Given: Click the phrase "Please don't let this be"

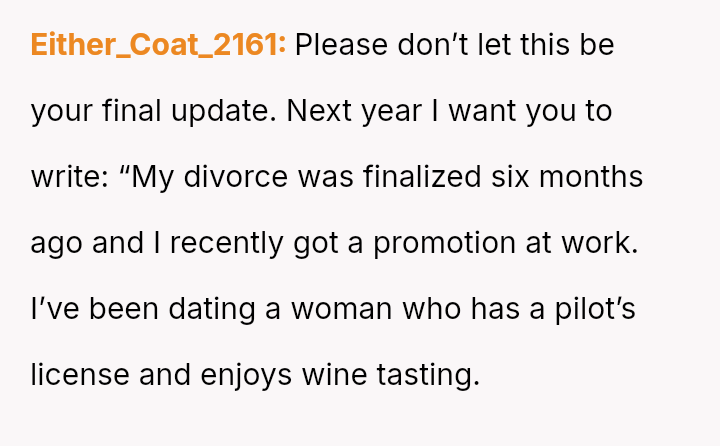Looking at the screenshot, I should [454, 45].
